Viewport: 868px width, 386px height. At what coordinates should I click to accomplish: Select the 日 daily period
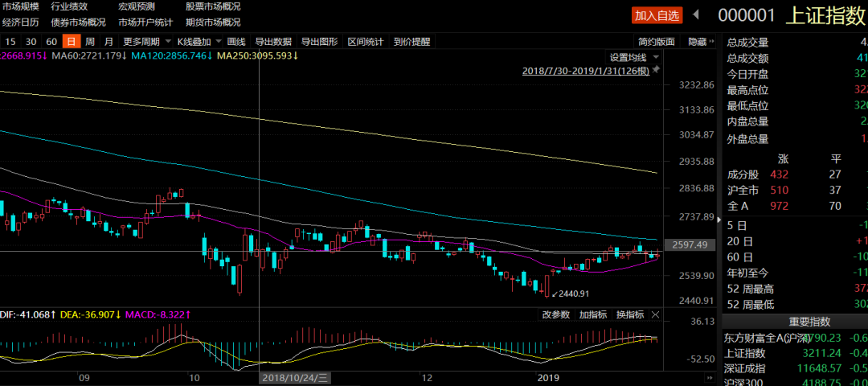point(71,42)
